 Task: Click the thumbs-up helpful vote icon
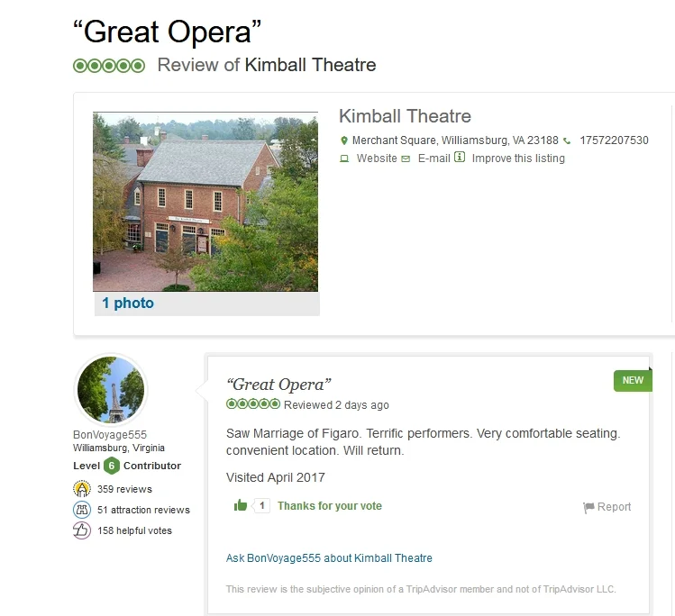click(241, 505)
